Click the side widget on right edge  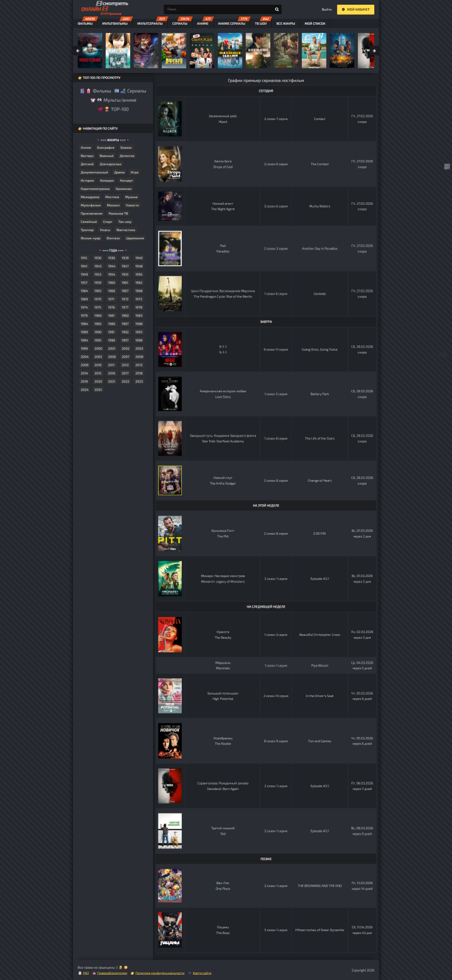point(447,166)
